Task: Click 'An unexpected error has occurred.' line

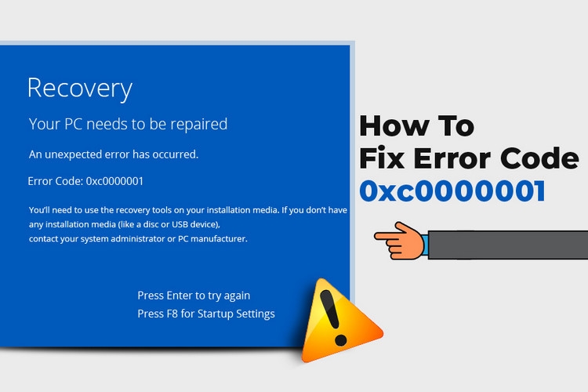Action: pos(114,154)
